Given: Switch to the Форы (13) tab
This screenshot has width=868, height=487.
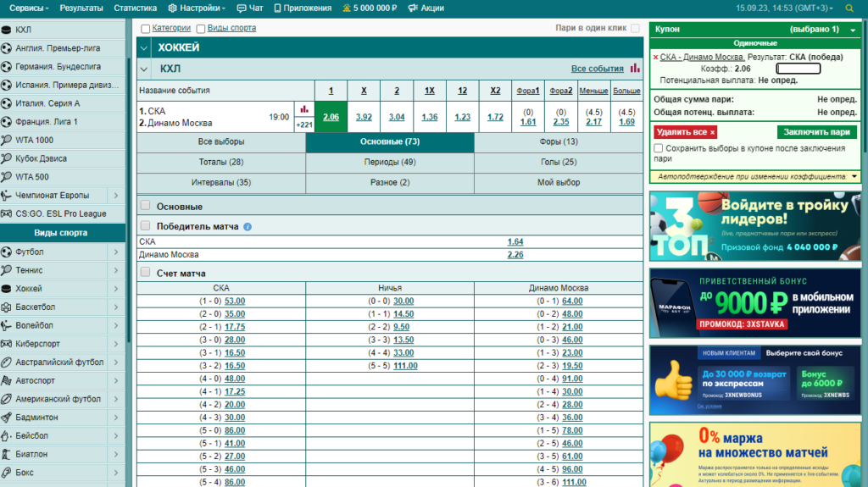Looking at the screenshot, I should point(559,141).
